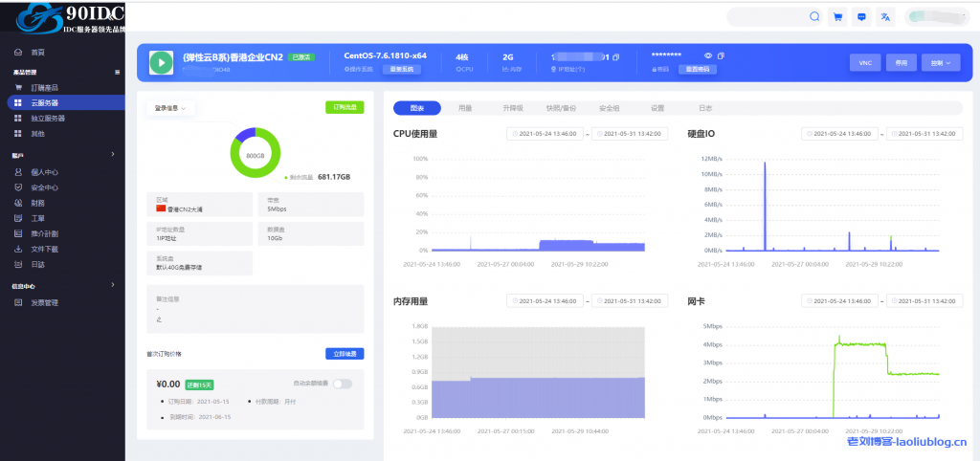Click the language translate icon
Viewport: 980px width, 461px height.
pyautogui.click(x=886, y=16)
